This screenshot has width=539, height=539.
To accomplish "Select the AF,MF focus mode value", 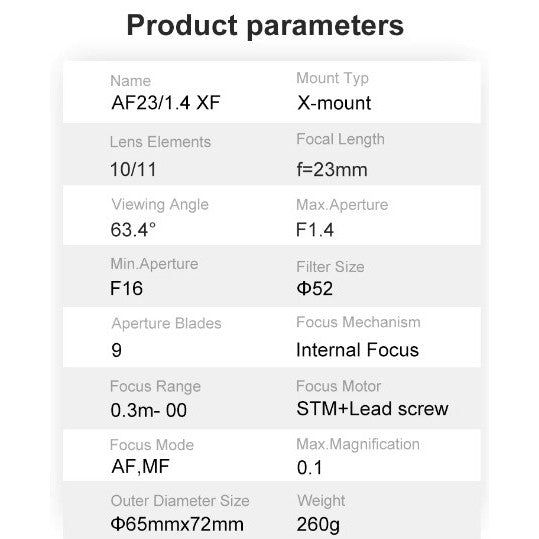I will click(x=140, y=466).
